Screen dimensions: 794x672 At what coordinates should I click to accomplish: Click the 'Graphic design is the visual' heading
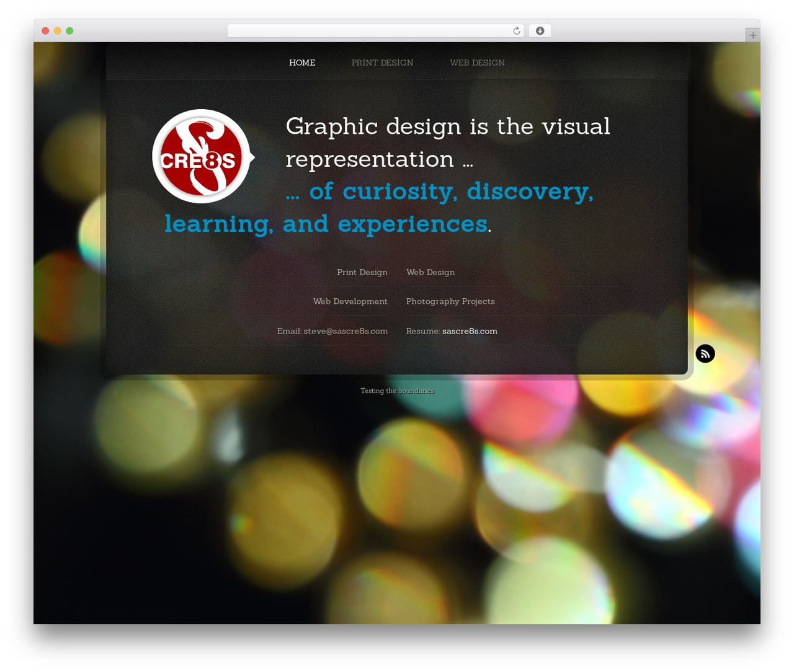click(x=448, y=126)
